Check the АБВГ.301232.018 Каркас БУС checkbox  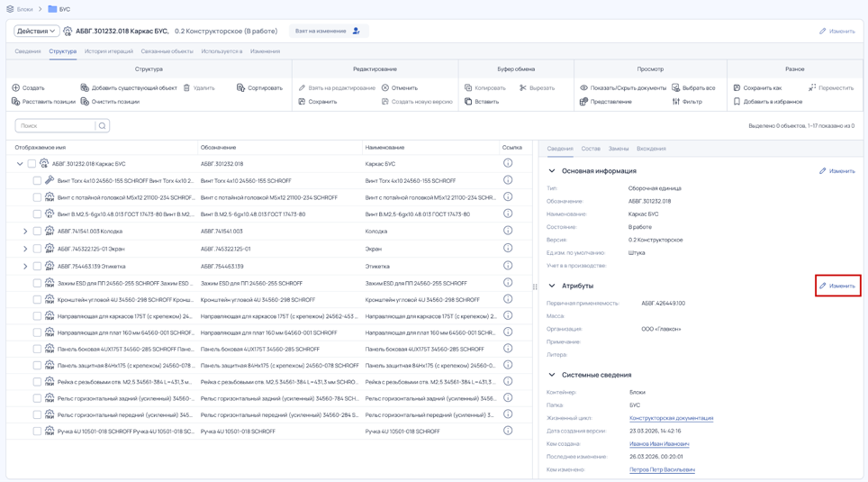tap(32, 163)
